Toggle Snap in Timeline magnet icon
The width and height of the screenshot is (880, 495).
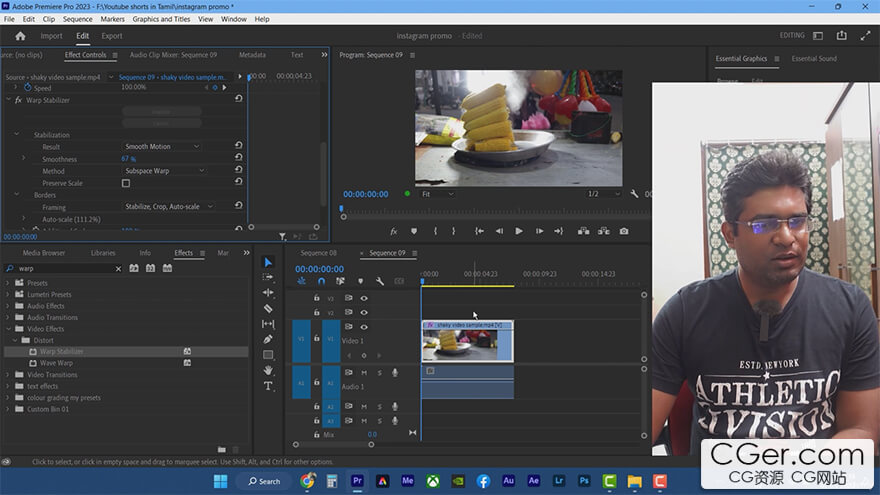point(321,281)
